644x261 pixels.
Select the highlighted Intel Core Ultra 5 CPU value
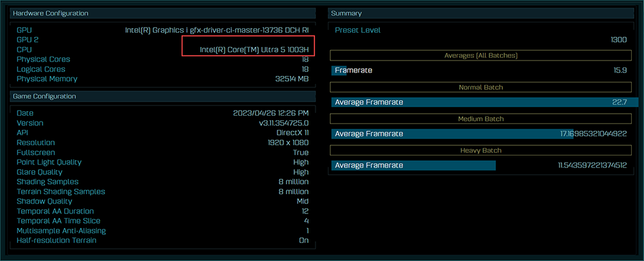tap(254, 50)
